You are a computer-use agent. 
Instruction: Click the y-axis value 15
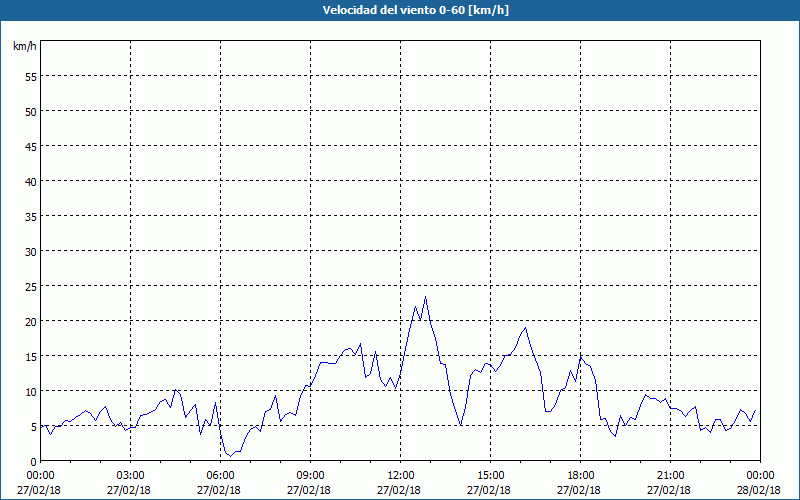[31, 356]
